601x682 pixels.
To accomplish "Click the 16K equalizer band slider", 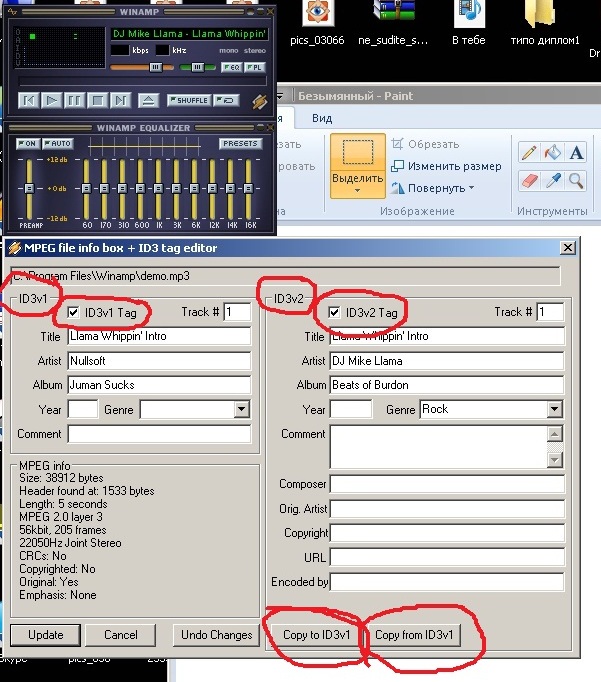I will tap(248, 189).
